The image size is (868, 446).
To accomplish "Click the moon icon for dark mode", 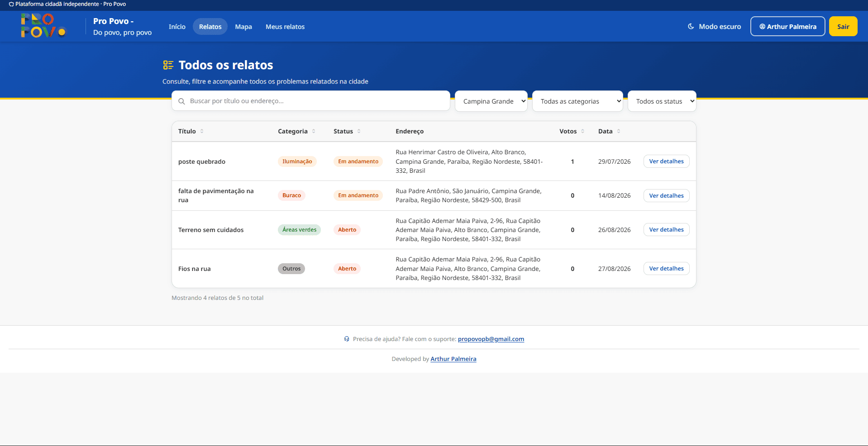I will (691, 26).
